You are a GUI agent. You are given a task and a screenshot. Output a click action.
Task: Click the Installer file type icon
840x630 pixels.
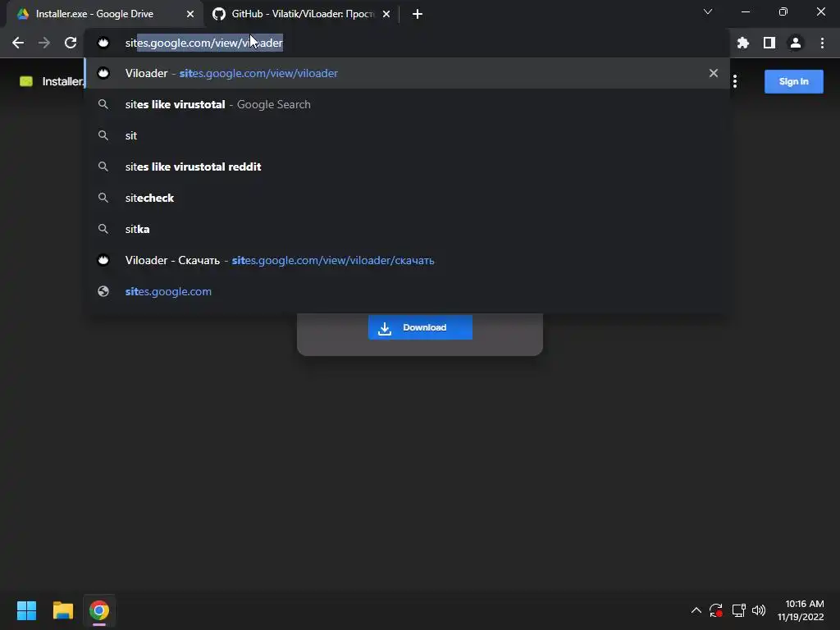[x=26, y=81]
